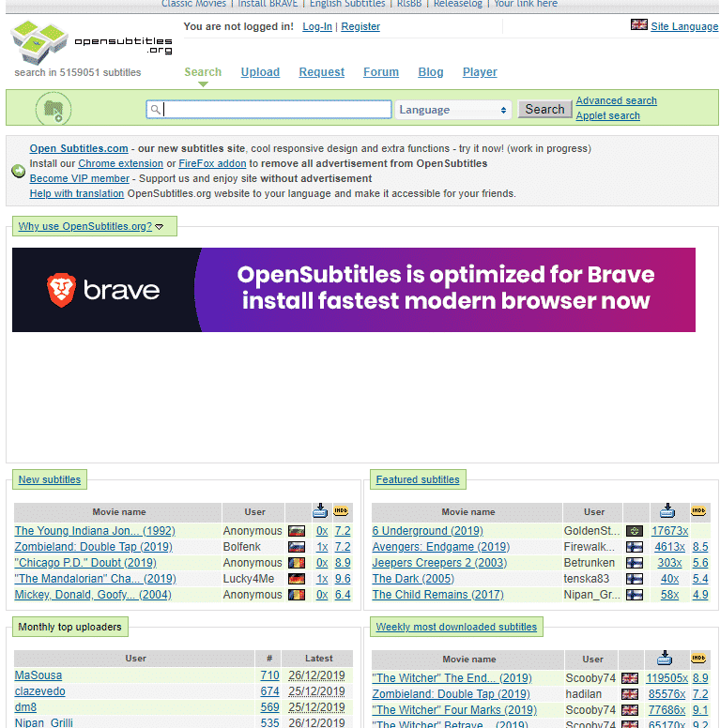Click the flag icon in the 6 Underground row
The height and width of the screenshot is (728, 720).
click(635, 531)
